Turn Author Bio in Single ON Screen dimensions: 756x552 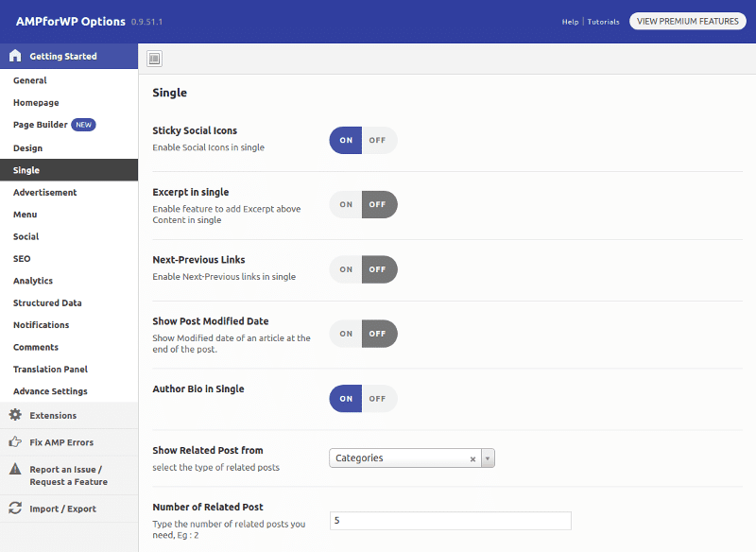(x=346, y=399)
